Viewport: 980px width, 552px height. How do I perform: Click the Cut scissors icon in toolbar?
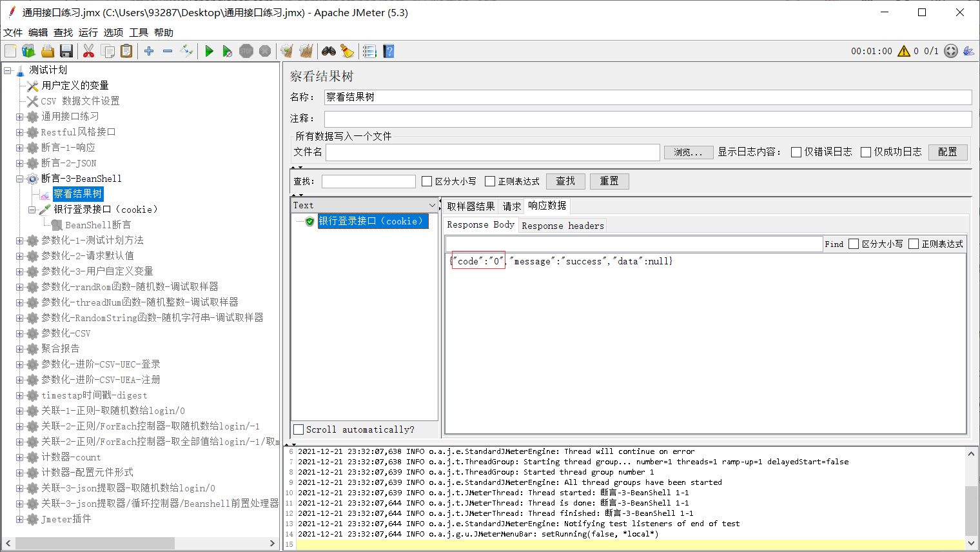[x=89, y=51]
